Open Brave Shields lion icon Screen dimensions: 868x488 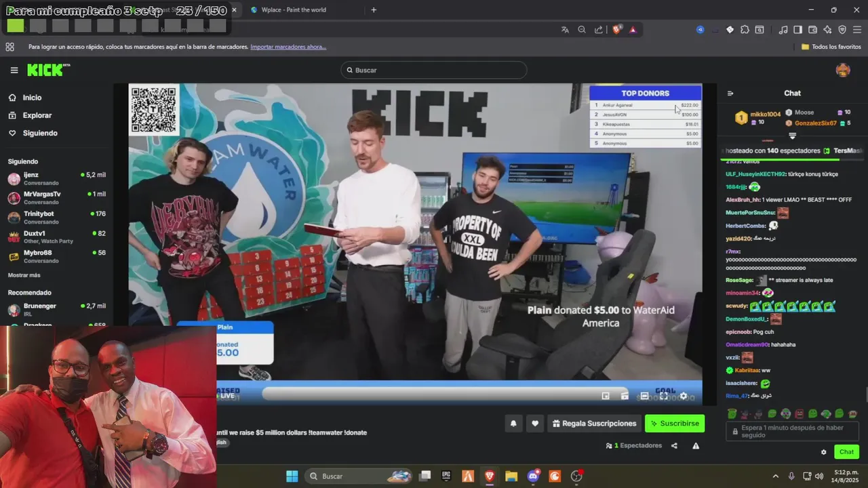617,30
